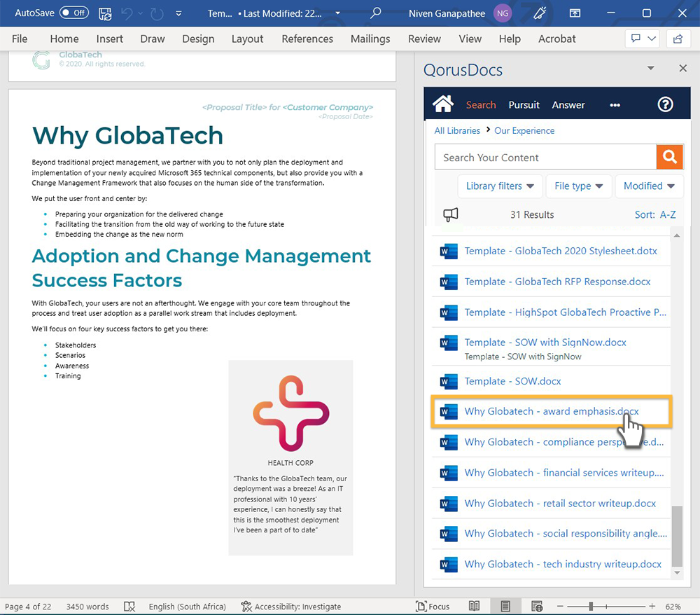Image resolution: width=700 pixels, height=615 pixels.
Task: Toggle Focus mode in status bar
Action: point(432,607)
